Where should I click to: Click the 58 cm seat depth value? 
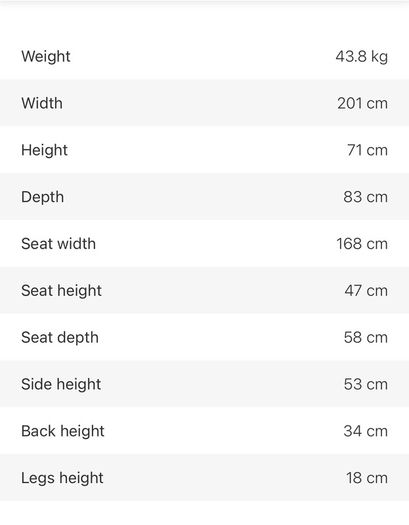366,338
